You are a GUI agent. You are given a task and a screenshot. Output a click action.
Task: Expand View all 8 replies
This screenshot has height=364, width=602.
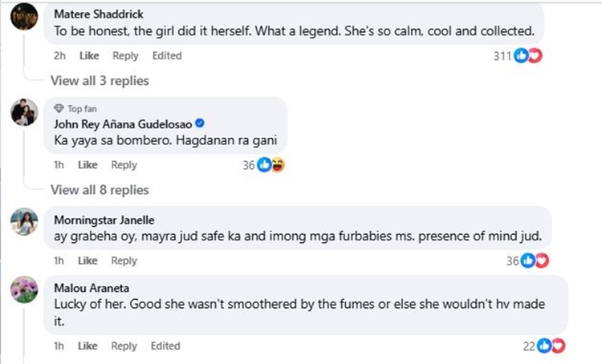click(x=100, y=190)
